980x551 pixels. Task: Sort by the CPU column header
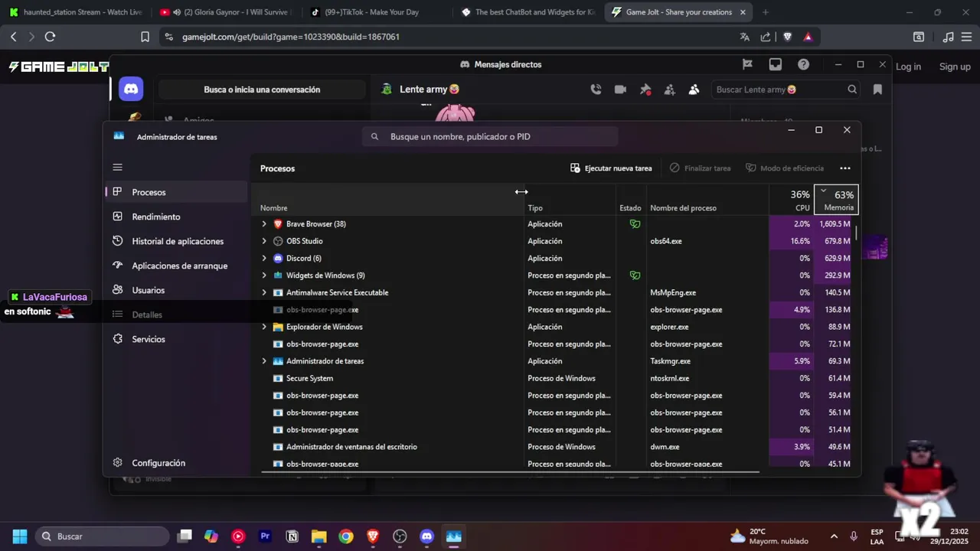click(792, 200)
